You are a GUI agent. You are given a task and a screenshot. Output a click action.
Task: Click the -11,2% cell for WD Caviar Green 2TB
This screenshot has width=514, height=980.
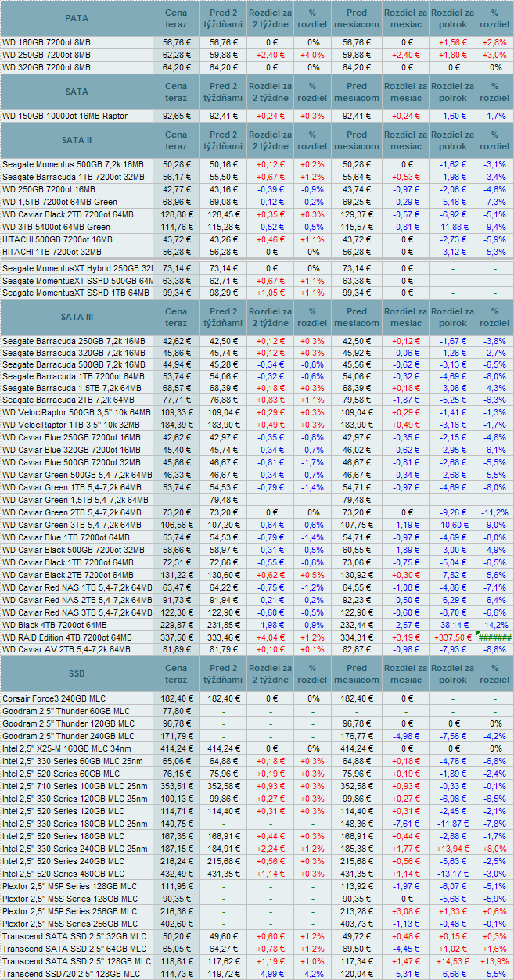pos(494,512)
